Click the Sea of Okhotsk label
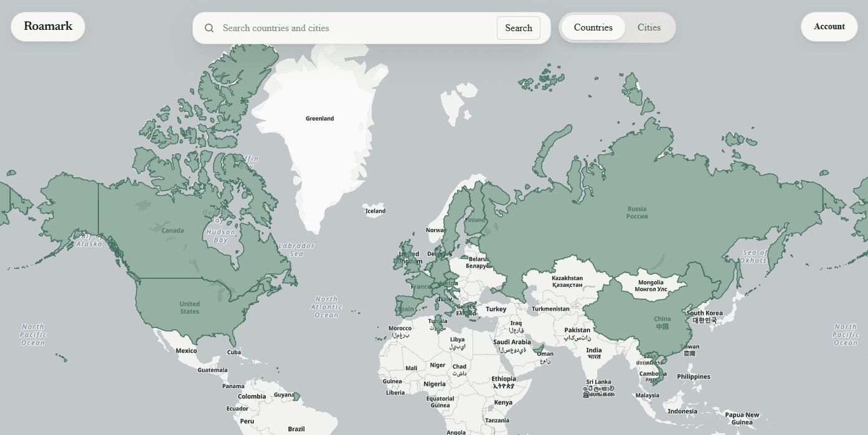This screenshot has width=868, height=435. 755,256
